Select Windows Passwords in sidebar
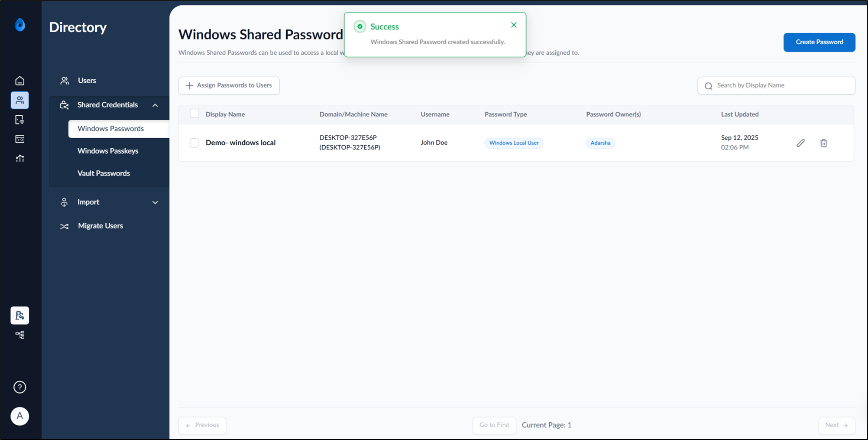 point(119,129)
